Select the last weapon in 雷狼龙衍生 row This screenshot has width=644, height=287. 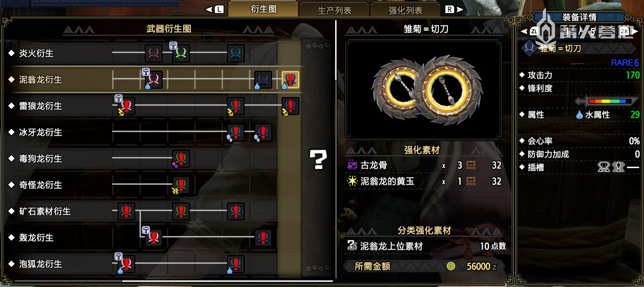click(290, 106)
